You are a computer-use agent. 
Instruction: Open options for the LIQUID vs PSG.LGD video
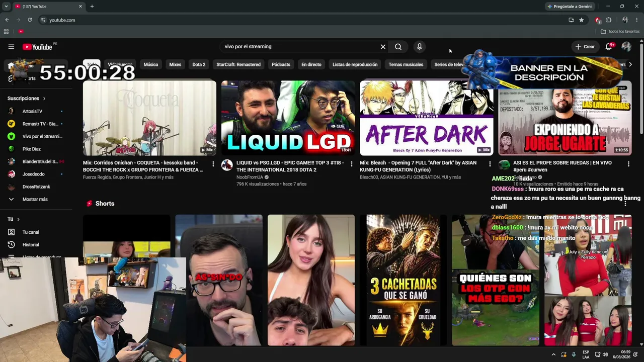[352, 164]
